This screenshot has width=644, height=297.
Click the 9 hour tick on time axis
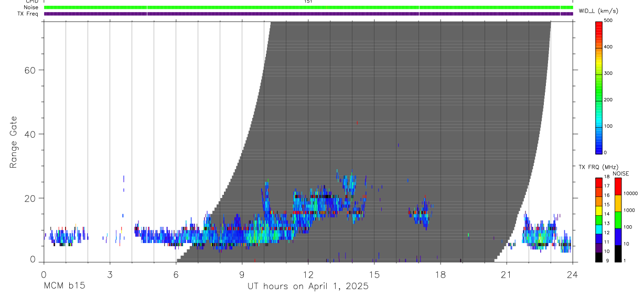pos(242,274)
